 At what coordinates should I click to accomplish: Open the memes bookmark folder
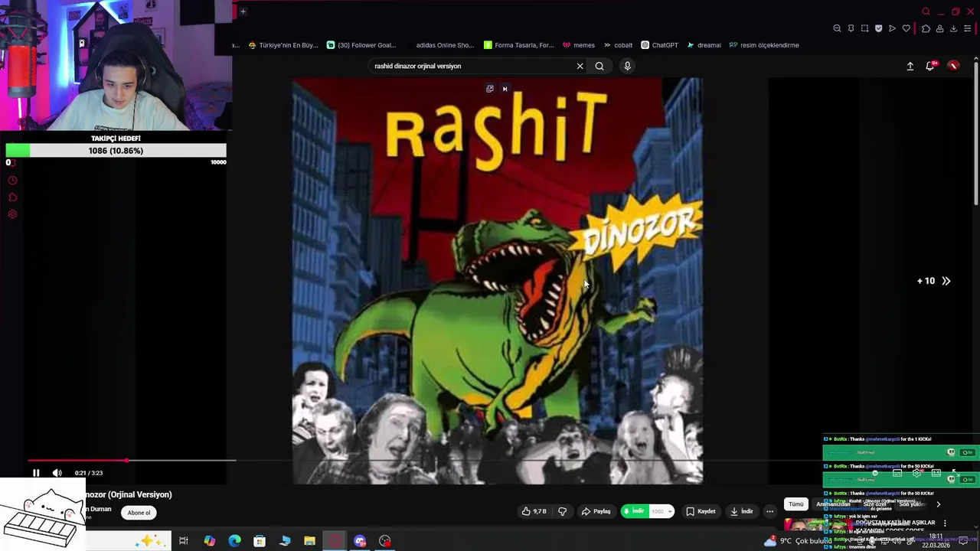tap(579, 45)
